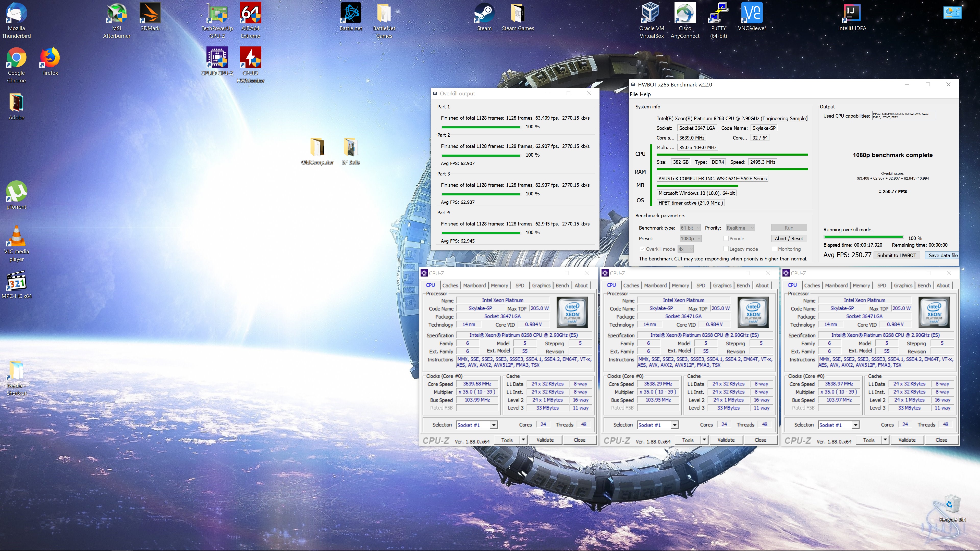Click Validate in left CPU-Z
The width and height of the screenshot is (980, 551).
pyautogui.click(x=545, y=440)
